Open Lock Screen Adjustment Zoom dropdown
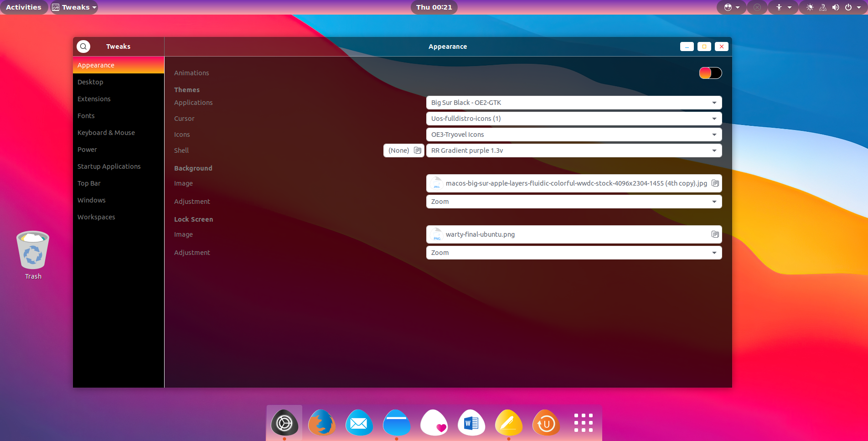Image resolution: width=868 pixels, height=441 pixels. (x=574, y=253)
